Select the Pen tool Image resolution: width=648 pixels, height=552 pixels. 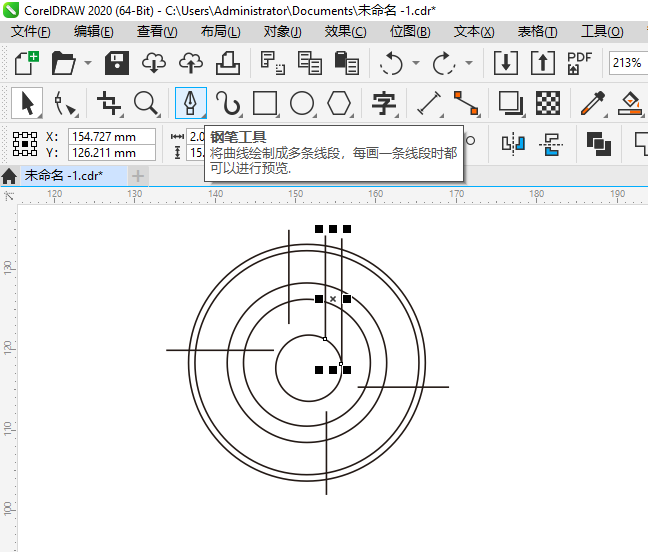(x=191, y=103)
